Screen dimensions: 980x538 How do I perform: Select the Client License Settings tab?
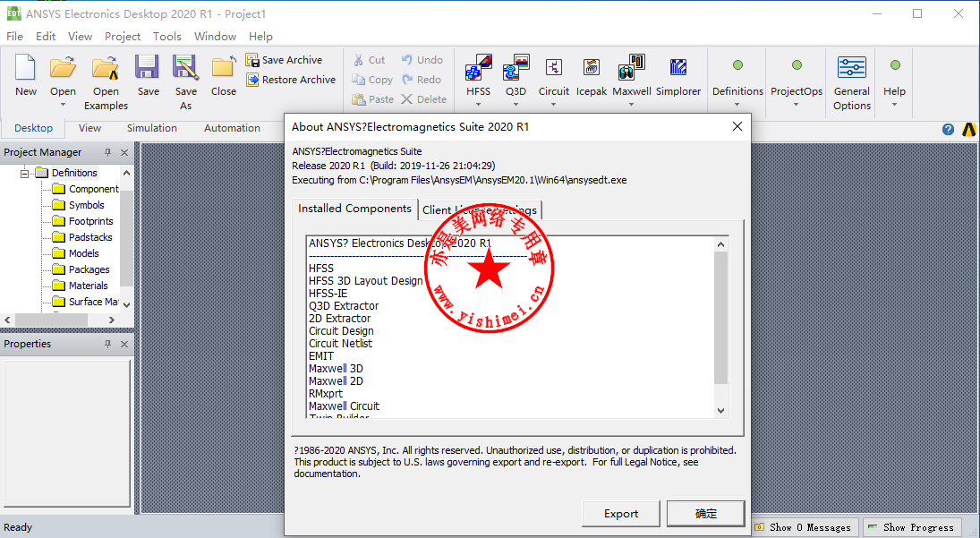tap(480, 210)
